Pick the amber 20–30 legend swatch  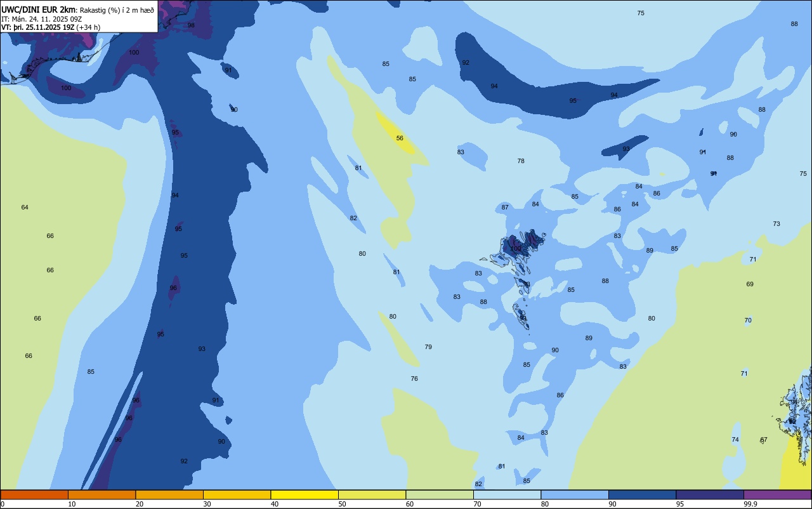169,494
